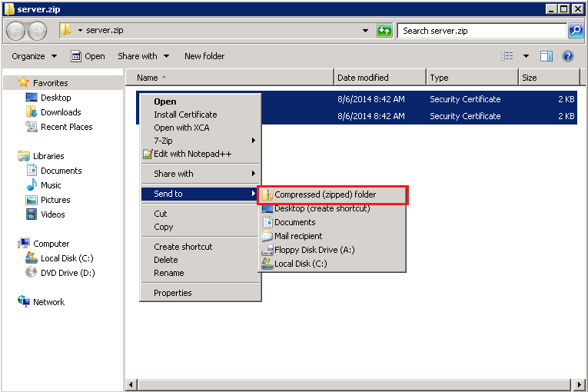
Task: Choose Compressed (zipped) folder option
Action: point(325,194)
